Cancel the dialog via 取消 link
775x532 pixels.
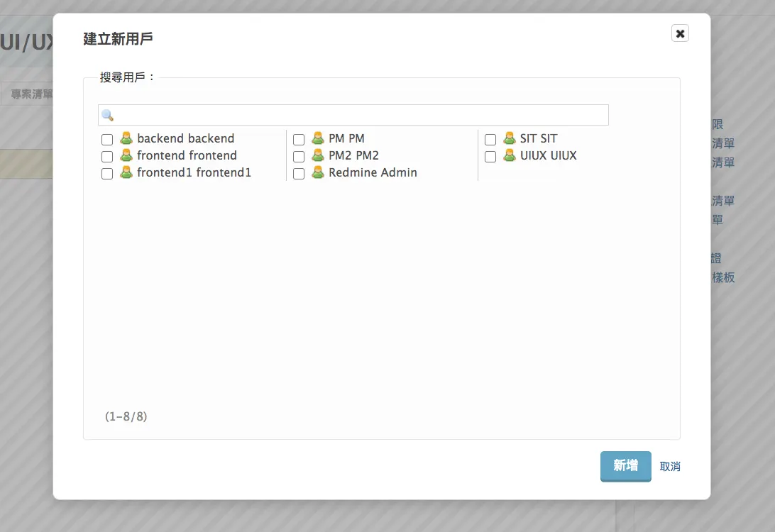coord(670,466)
